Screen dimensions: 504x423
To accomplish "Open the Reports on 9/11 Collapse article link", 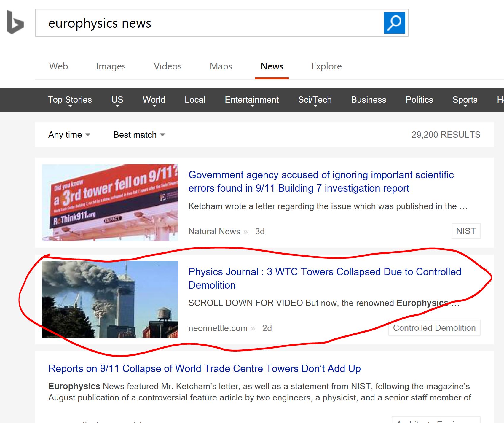I will pos(204,368).
